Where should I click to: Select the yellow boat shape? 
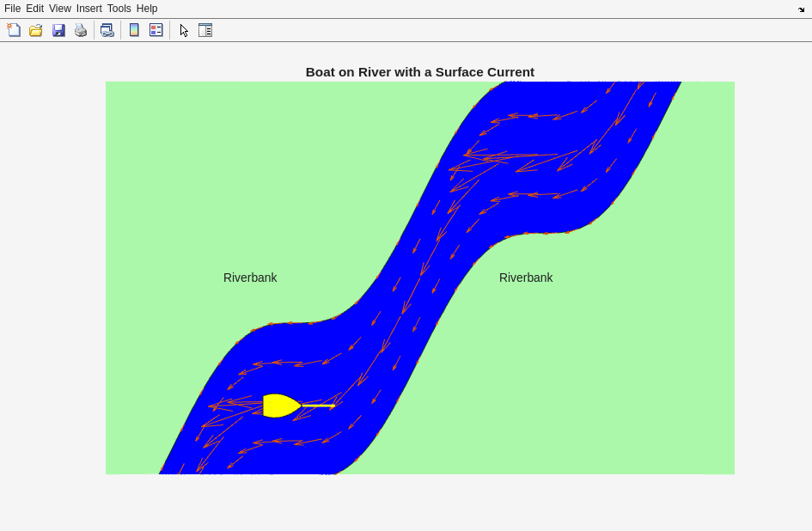point(282,406)
